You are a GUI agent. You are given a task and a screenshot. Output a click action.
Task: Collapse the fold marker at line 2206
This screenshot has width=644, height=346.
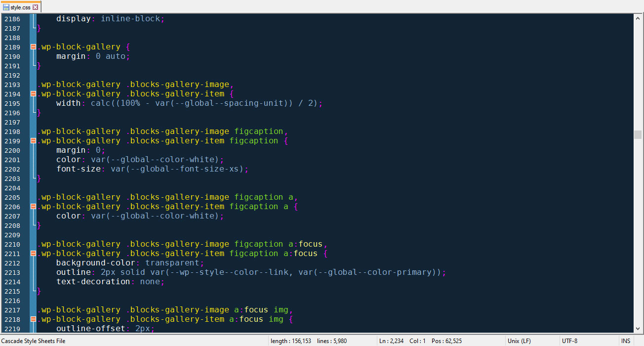coord(33,207)
